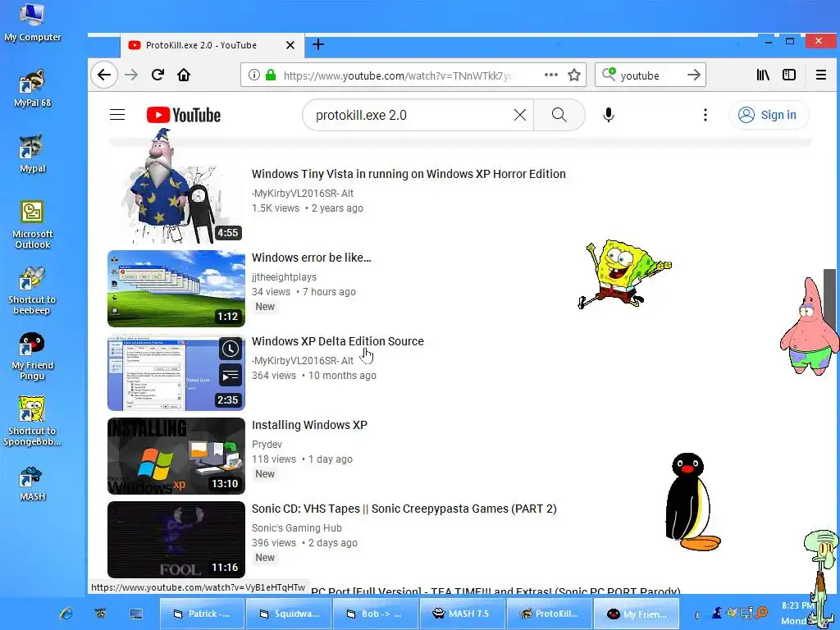This screenshot has height=630, width=840.
Task: Select Shortcut to beebeep desktop icon
Action: [x=32, y=290]
